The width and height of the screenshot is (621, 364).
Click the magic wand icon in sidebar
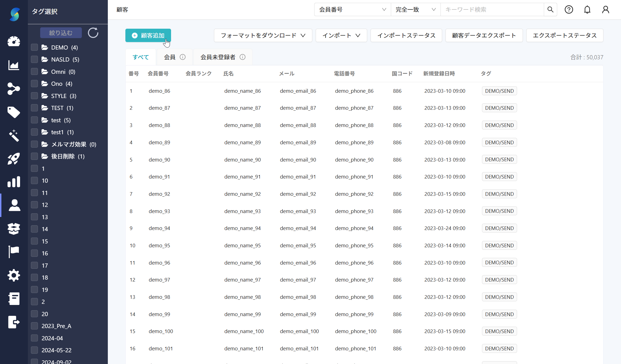point(14,136)
